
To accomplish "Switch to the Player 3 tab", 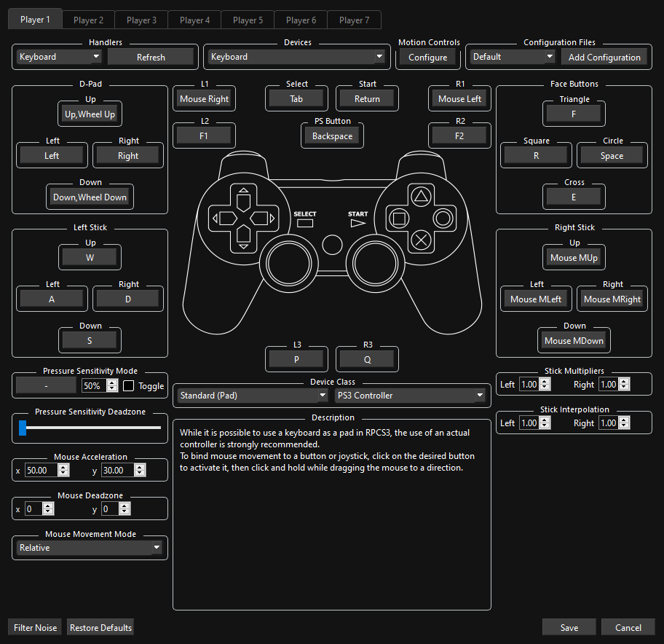I will coord(141,20).
